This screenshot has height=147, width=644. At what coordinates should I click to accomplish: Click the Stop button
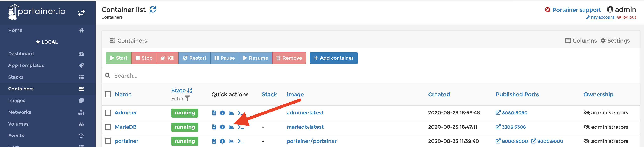(x=144, y=58)
